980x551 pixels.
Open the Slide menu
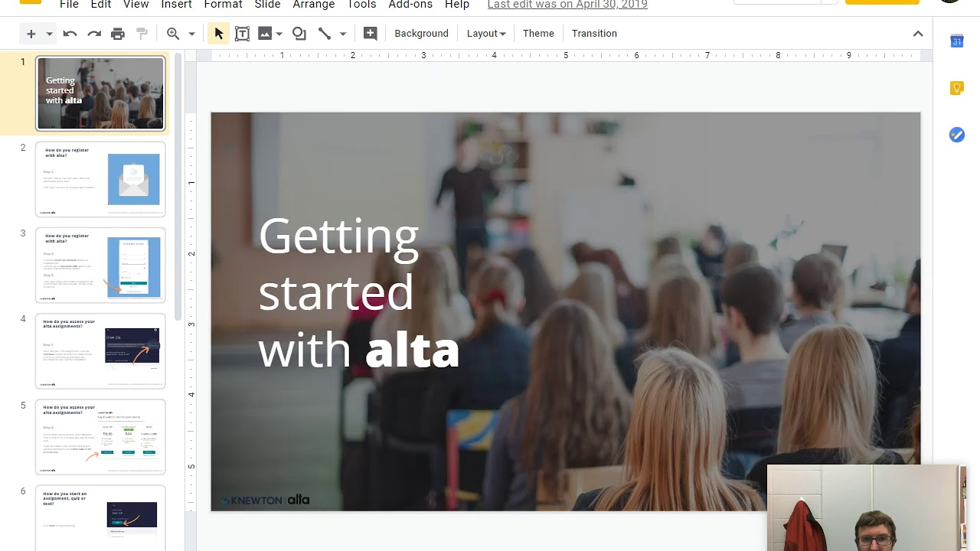tap(267, 5)
